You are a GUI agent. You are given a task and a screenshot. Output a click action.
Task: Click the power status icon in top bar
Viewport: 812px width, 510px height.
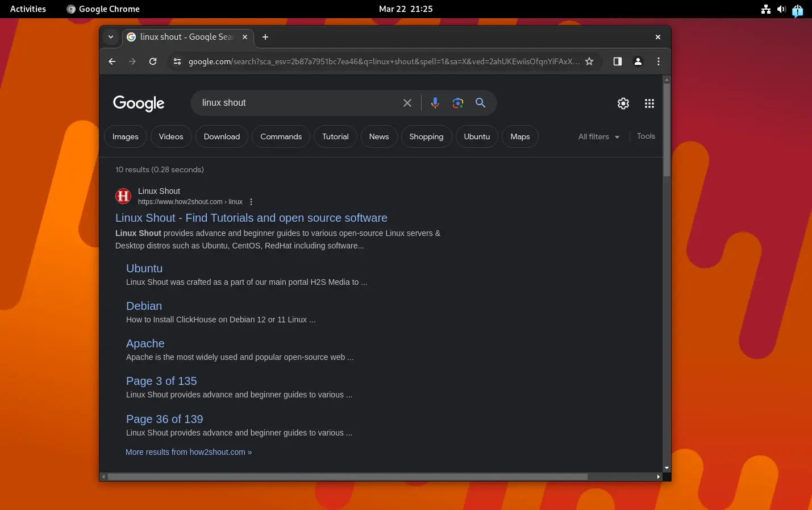[x=798, y=10]
